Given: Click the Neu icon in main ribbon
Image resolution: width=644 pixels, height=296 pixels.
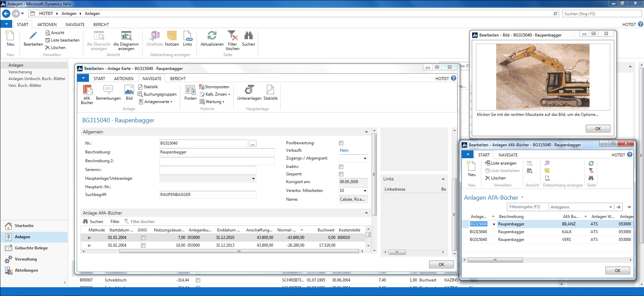Looking at the screenshot, I should 10,36.
